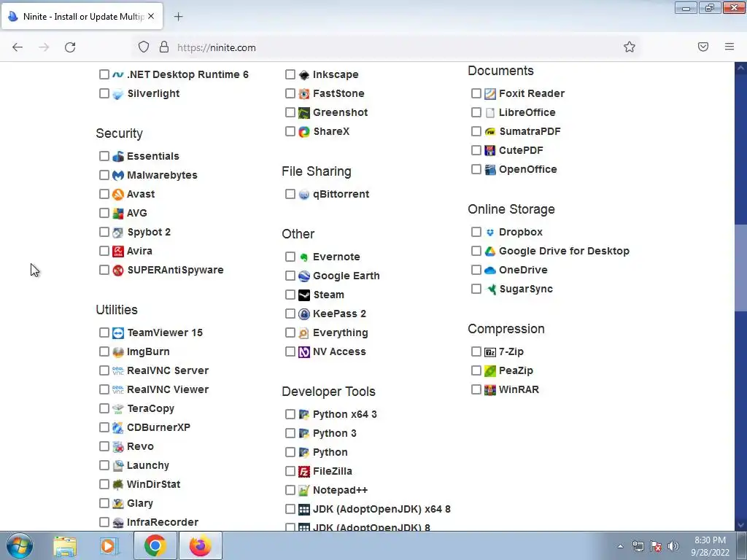The height and width of the screenshot is (560, 747).
Task: Click the WinRAR icon
Action: (x=490, y=389)
